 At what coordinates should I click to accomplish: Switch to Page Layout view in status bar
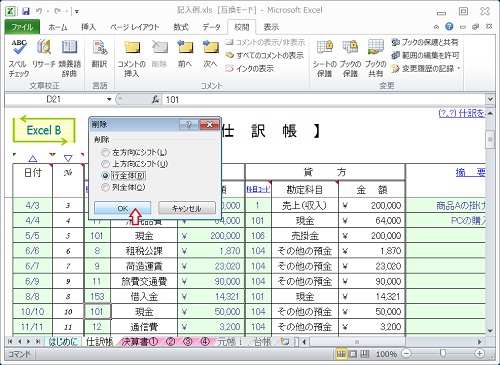point(353,354)
